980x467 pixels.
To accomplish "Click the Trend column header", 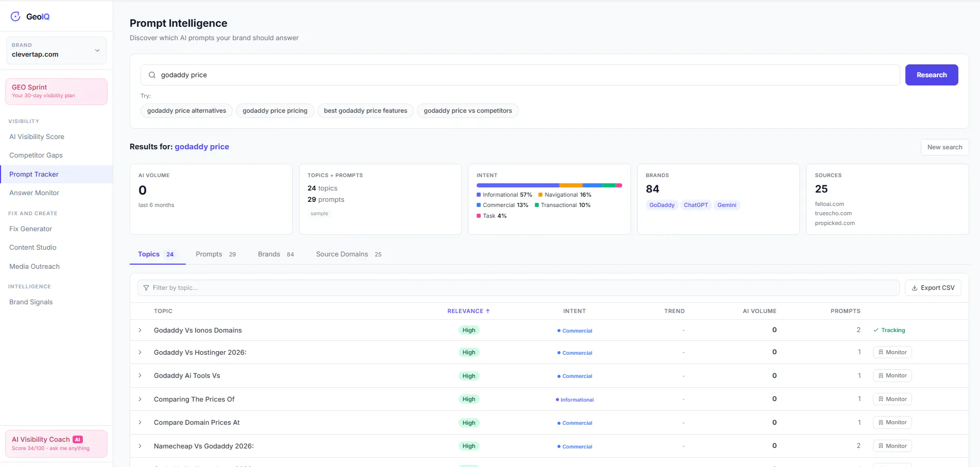I will point(674,311).
